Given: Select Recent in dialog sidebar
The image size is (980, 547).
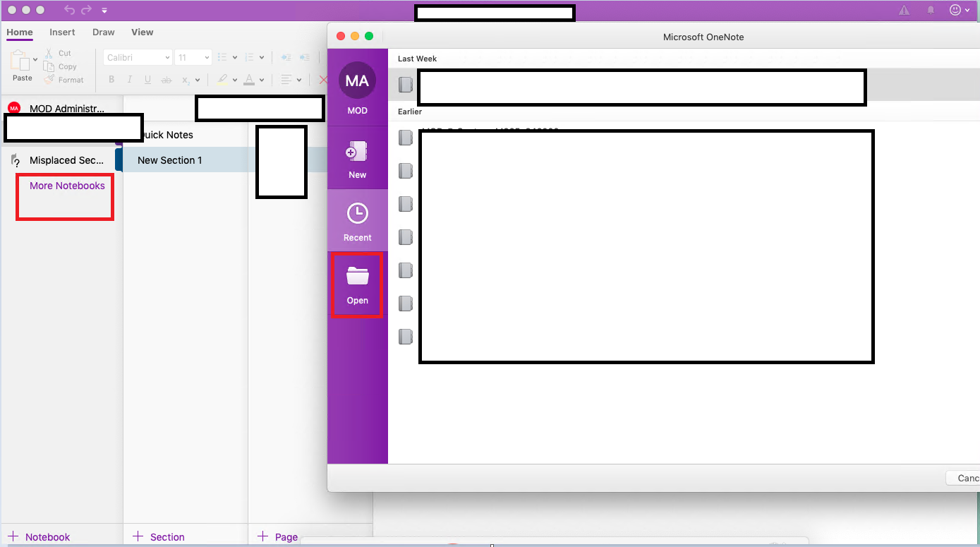Looking at the screenshot, I should click(x=358, y=220).
